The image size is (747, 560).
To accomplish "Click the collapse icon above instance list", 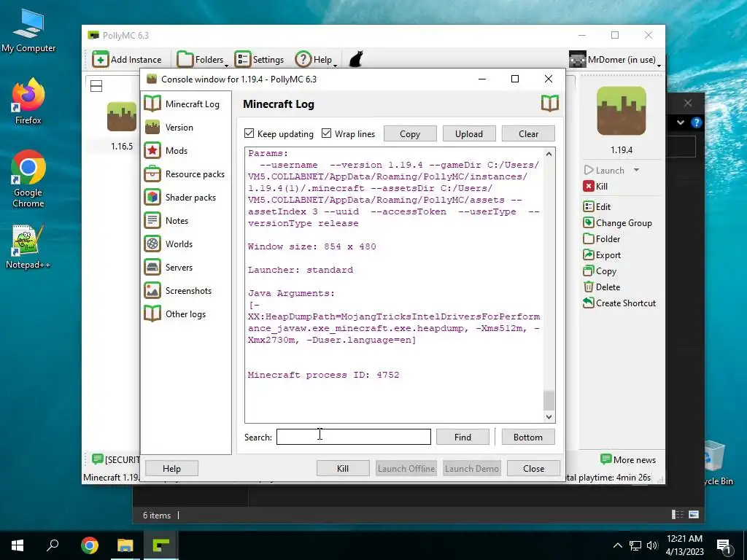I will [96, 86].
